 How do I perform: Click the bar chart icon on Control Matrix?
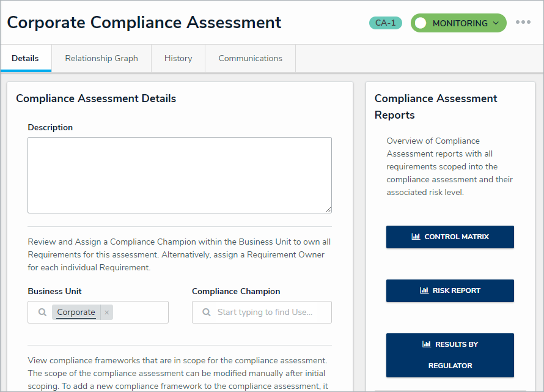416,237
